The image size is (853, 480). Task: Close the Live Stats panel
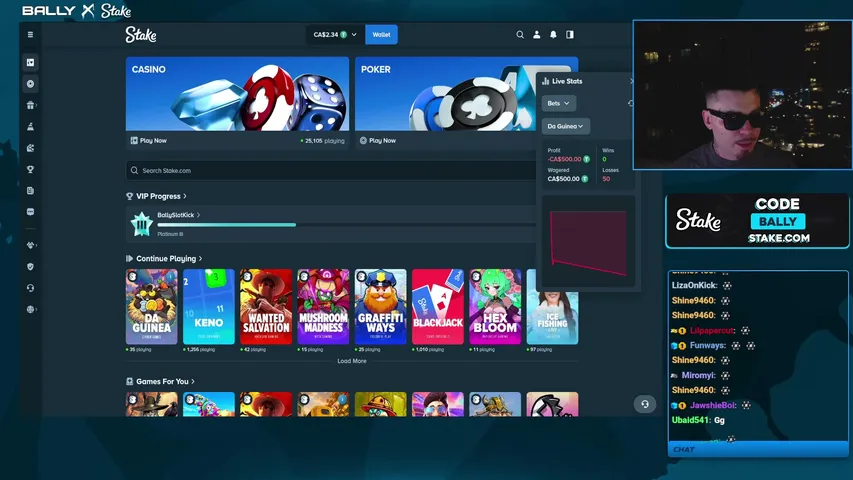pos(631,81)
